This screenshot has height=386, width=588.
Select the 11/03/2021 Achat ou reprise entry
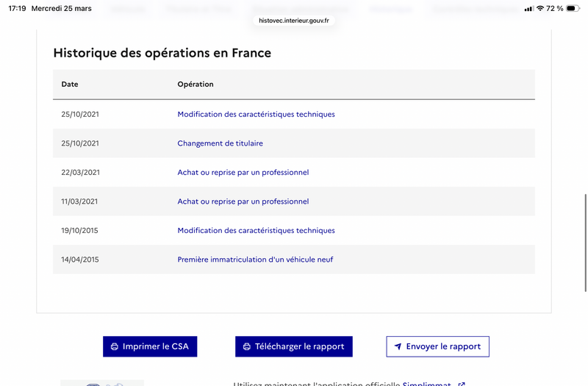pyautogui.click(x=243, y=201)
